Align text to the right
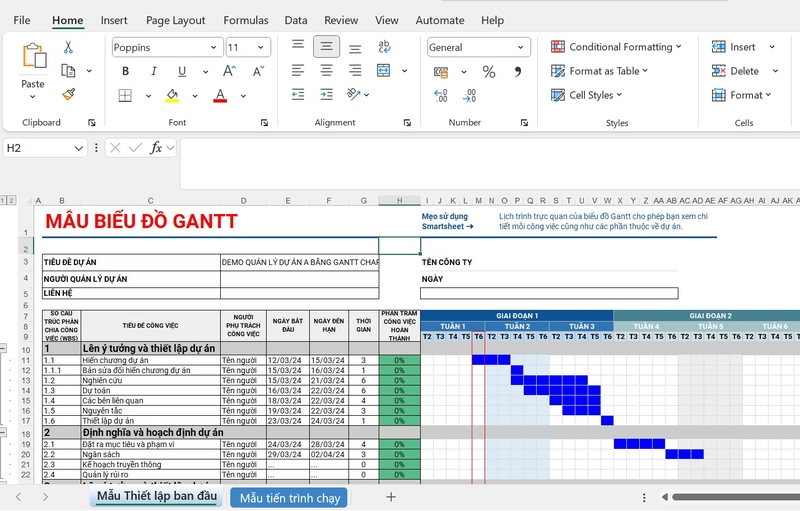800x511 pixels. pos(355,70)
